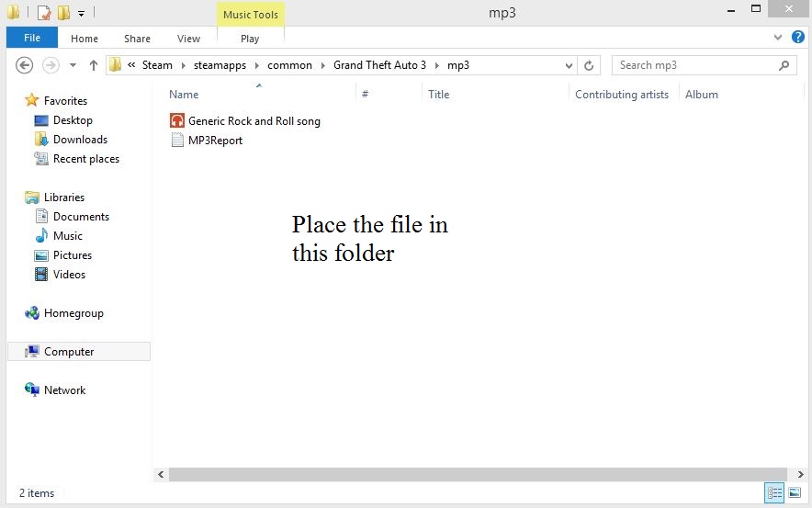The image size is (812, 508).
Task: Expand the arrow after common breadcrumb
Action: point(323,65)
